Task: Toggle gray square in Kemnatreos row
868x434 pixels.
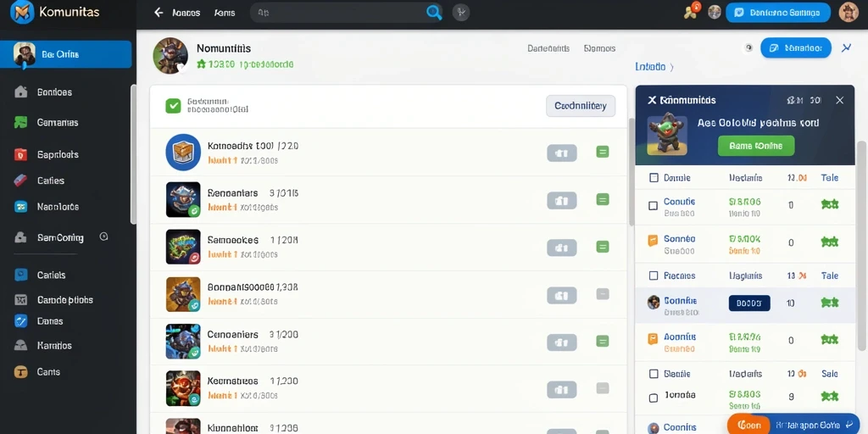Action: (x=603, y=388)
